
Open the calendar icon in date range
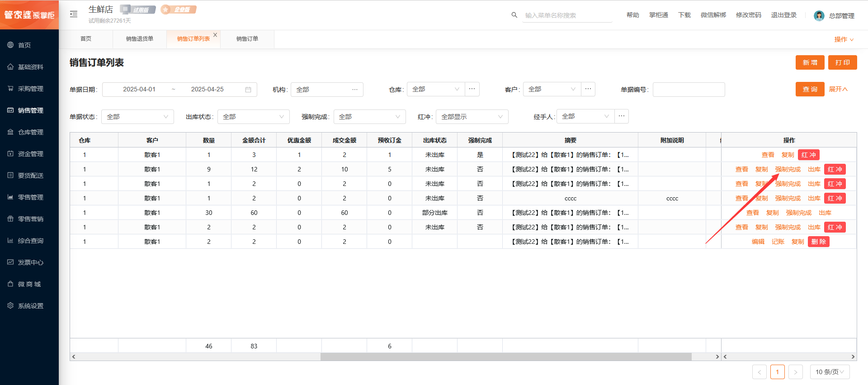[248, 90]
